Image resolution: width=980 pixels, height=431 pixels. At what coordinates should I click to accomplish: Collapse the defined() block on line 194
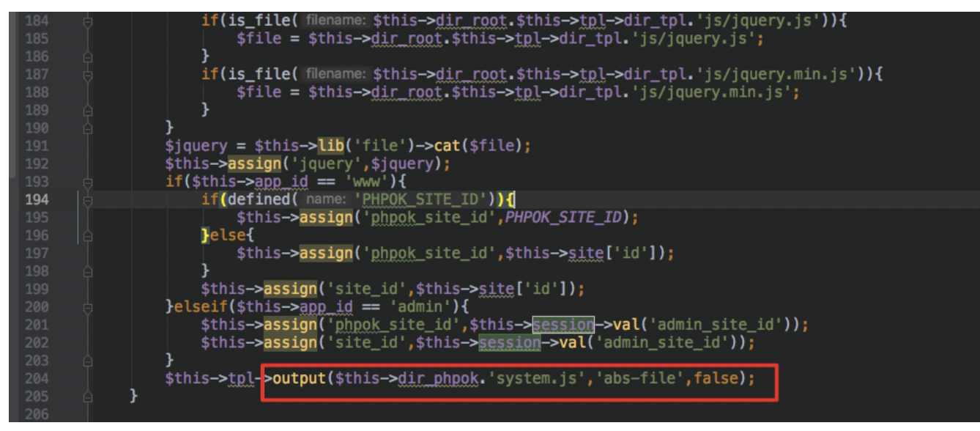[x=89, y=199]
